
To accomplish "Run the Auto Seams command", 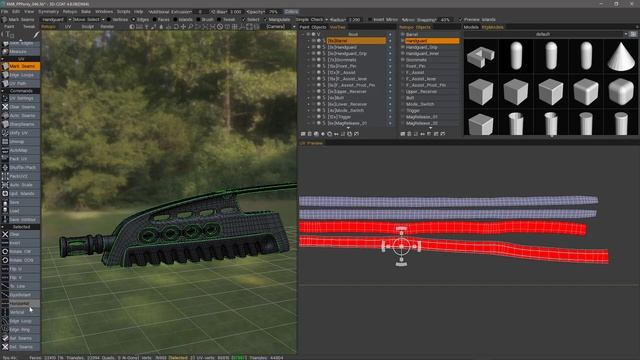I will click(20, 116).
